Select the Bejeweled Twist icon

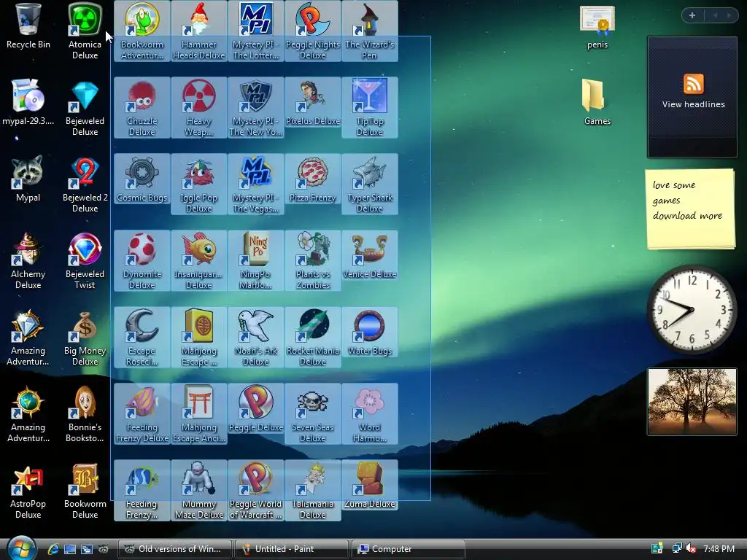85,261
